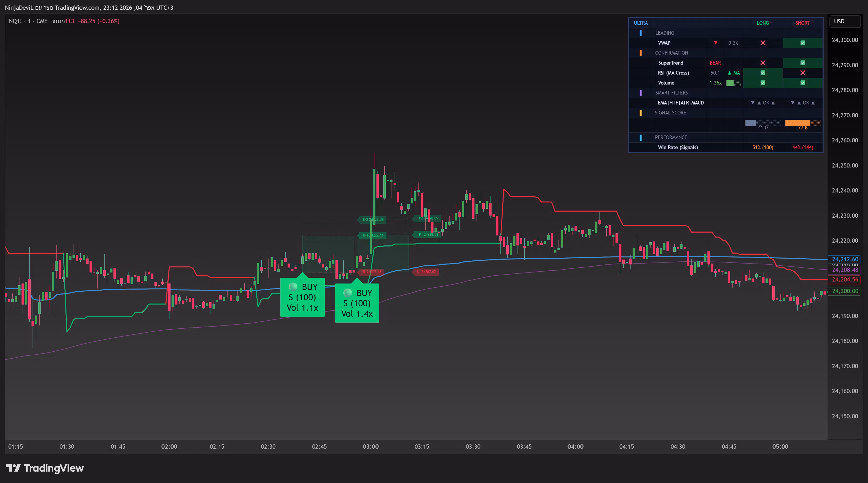Click the red X in RSI's SHORT column
The width and height of the screenshot is (868, 483).
(803, 73)
